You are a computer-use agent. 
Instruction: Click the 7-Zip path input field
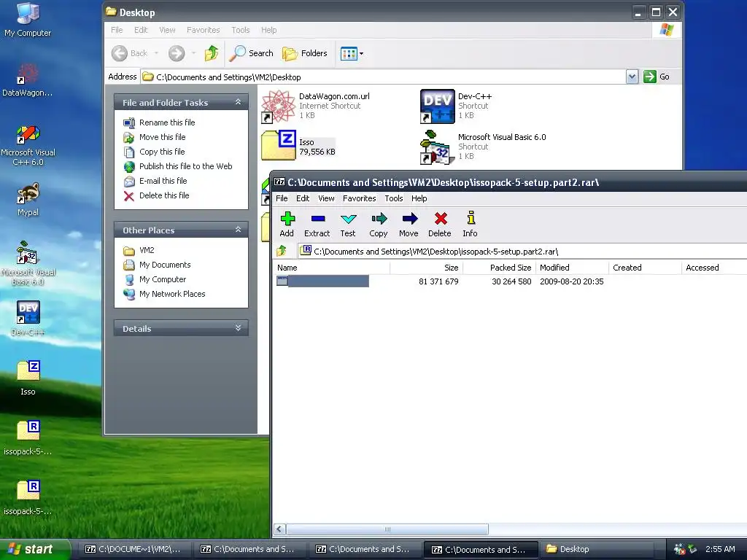[x=522, y=251]
